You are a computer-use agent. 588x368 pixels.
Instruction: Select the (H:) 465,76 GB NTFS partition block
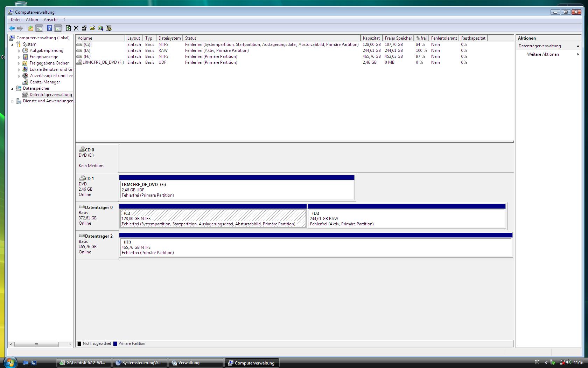[316, 245]
